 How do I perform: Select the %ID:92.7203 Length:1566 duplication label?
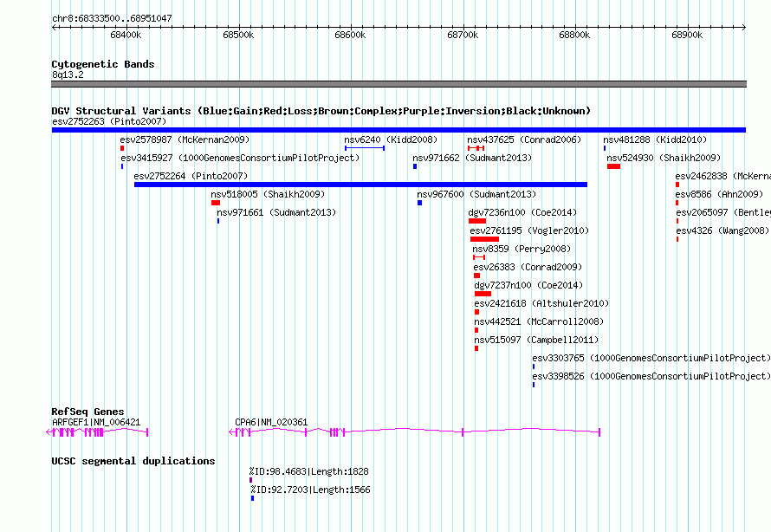click(310, 490)
